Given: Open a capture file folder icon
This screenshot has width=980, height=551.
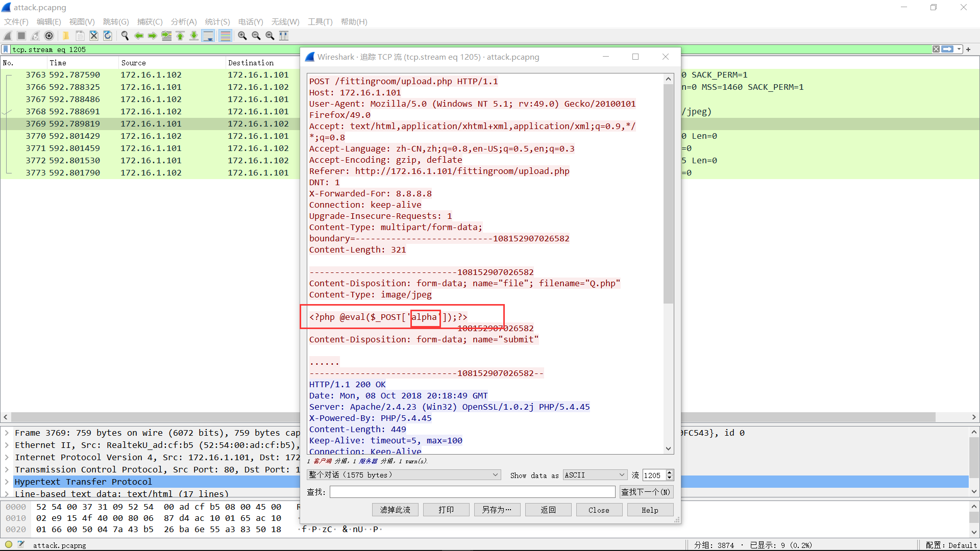Looking at the screenshot, I should pyautogui.click(x=66, y=36).
